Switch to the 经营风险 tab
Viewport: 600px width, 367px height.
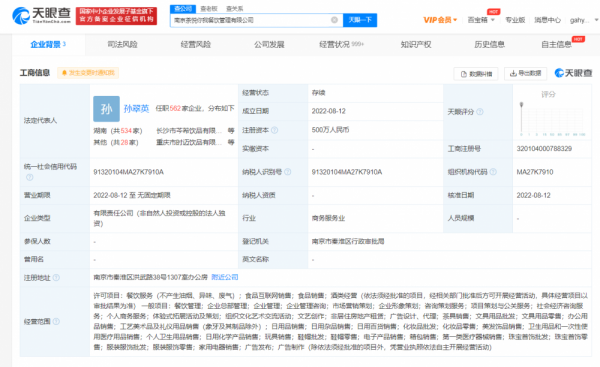(x=196, y=44)
